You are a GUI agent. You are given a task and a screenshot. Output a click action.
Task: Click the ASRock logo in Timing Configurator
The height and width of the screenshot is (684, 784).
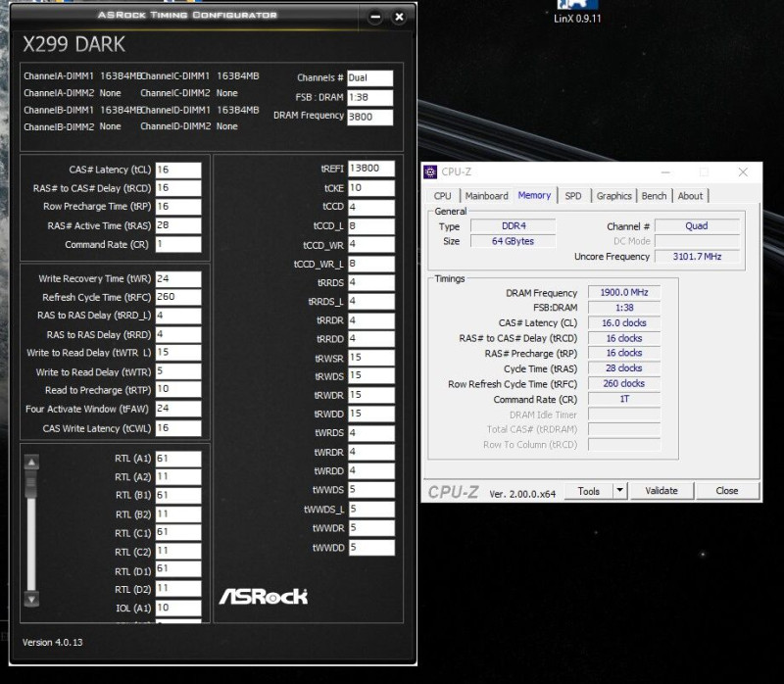click(264, 596)
